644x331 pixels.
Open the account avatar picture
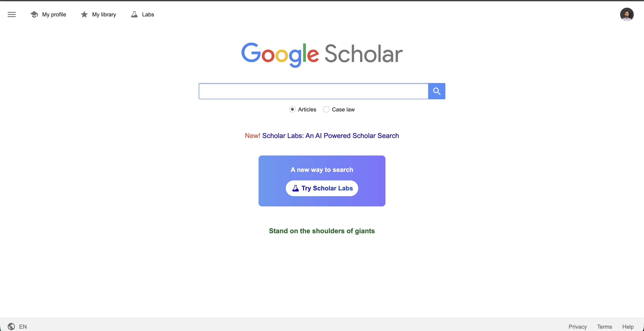(627, 14)
